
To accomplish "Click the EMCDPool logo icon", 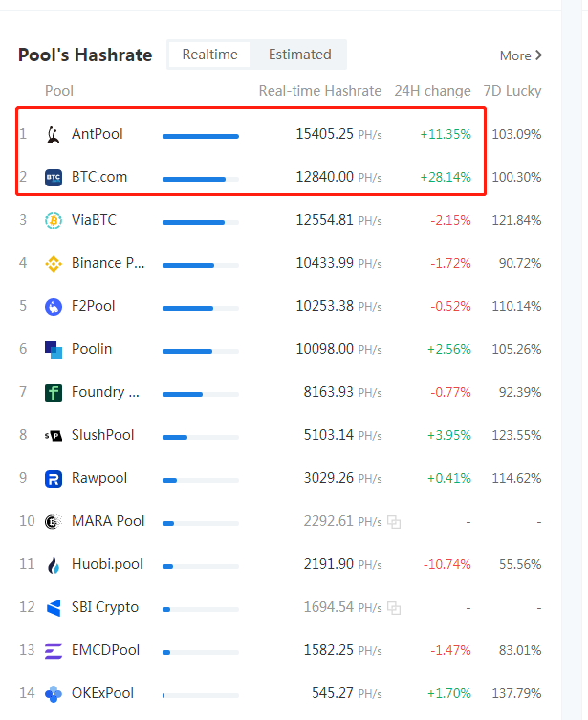I will click(54, 650).
